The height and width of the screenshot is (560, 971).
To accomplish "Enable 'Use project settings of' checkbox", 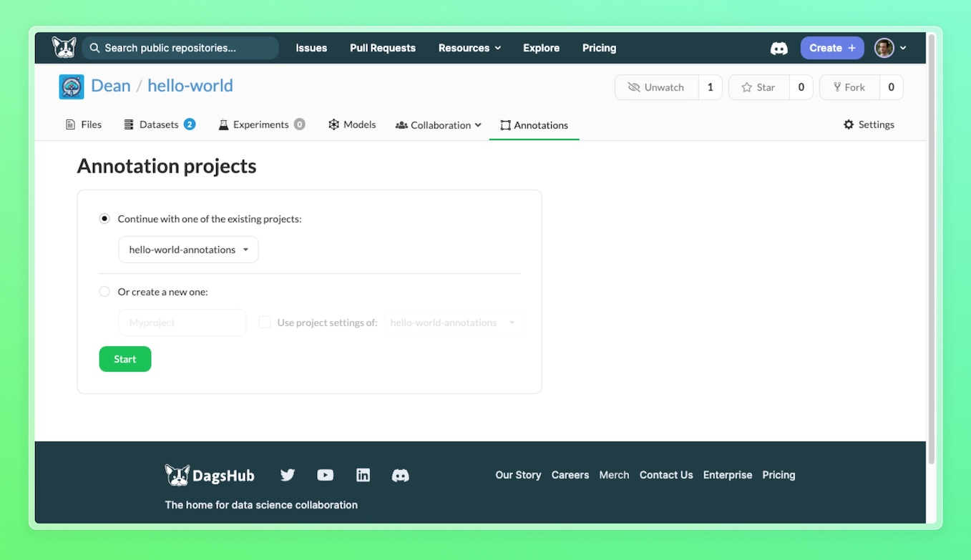I will tap(265, 323).
